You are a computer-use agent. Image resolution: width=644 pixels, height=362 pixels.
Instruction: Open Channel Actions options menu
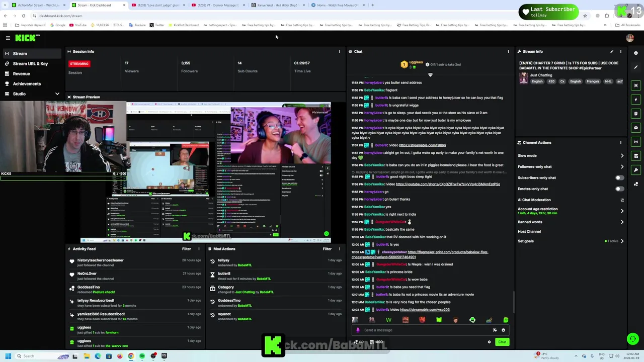point(621,142)
